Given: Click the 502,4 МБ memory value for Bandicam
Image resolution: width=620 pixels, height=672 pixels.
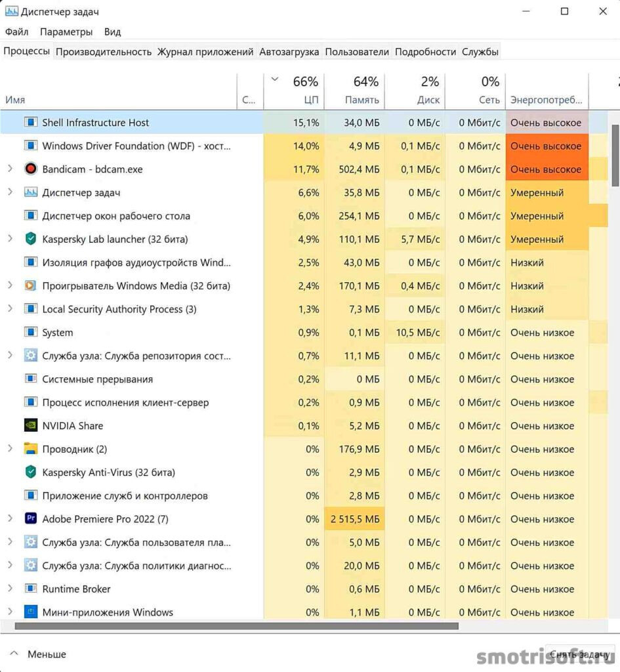Looking at the screenshot, I should coord(354,169).
